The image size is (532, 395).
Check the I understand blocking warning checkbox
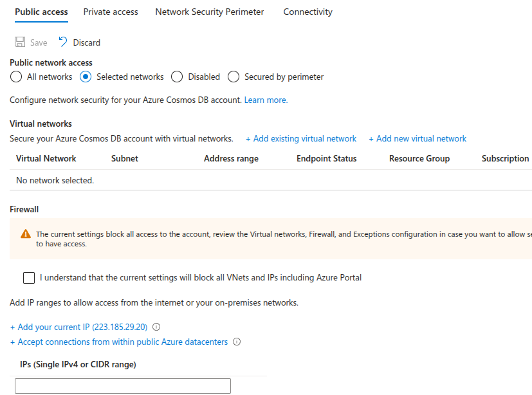pyautogui.click(x=28, y=277)
